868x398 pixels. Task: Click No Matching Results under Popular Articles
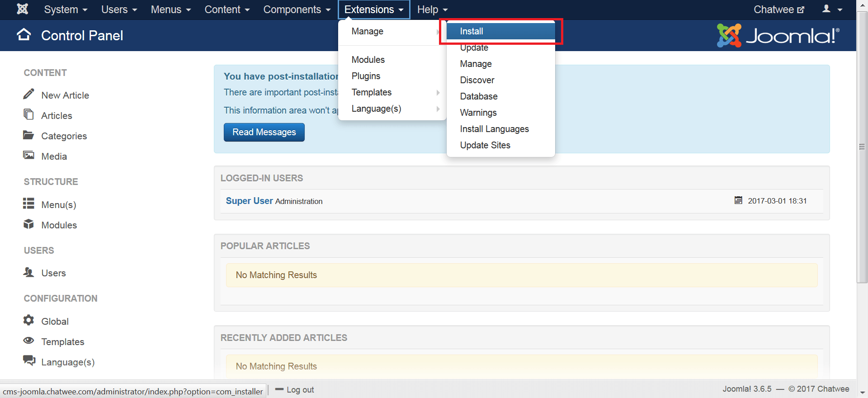pos(276,275)
